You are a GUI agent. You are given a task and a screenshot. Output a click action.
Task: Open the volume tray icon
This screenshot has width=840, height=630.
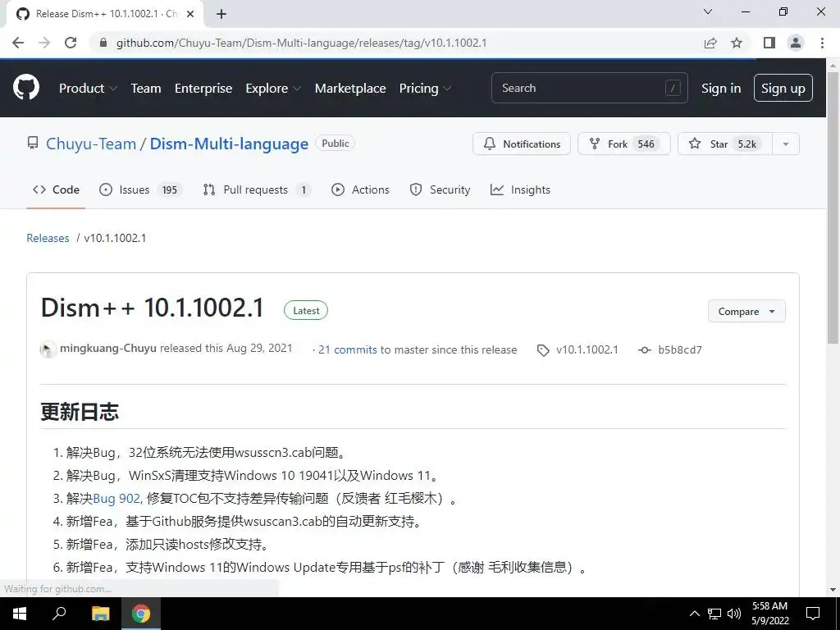(734, 614)
